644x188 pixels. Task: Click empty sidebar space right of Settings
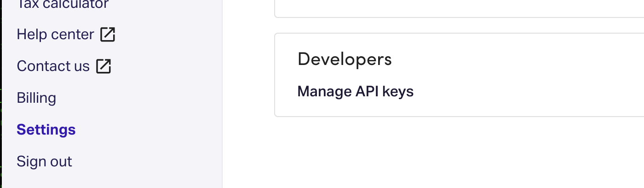147,130
